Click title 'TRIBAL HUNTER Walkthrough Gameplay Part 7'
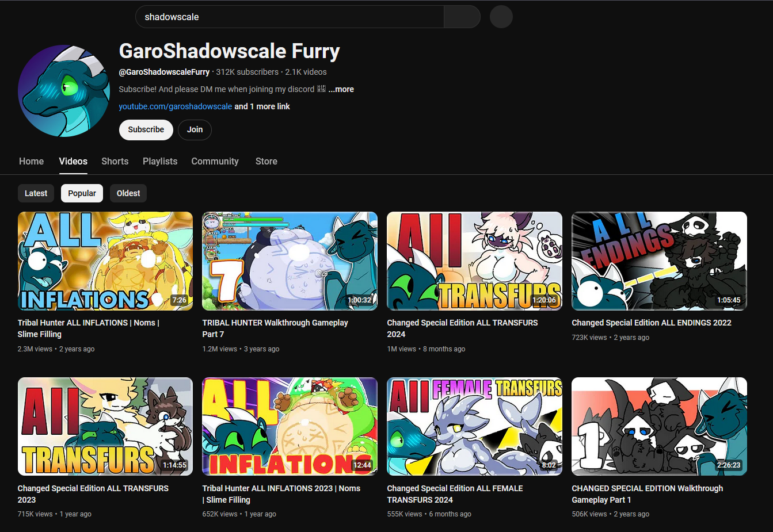The image size is (773, 532). (x=275, y=328)
